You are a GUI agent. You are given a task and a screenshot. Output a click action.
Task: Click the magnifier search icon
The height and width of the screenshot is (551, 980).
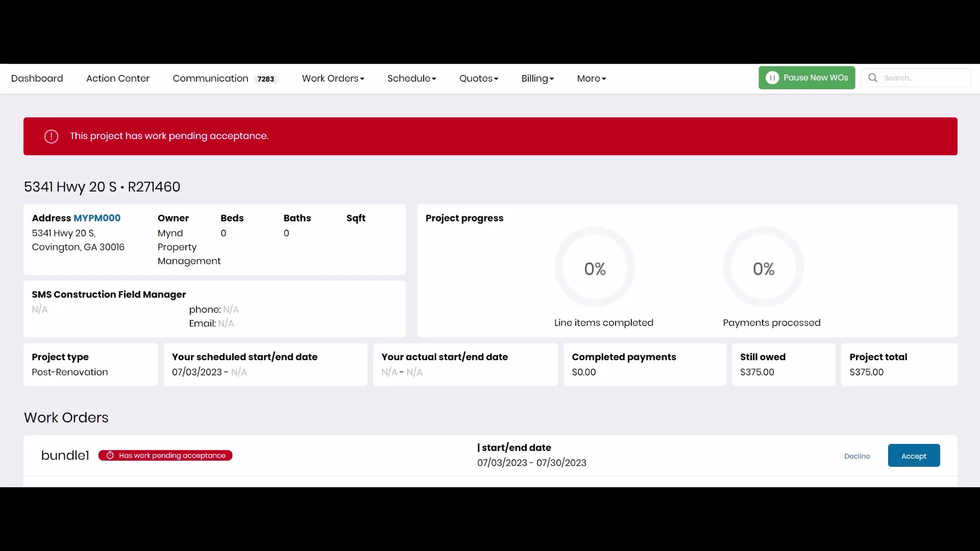click(x=873, y=78)
